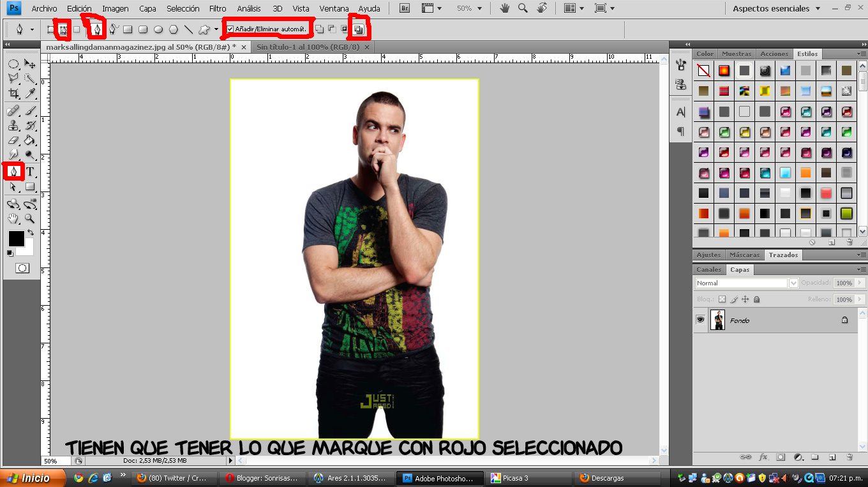Click the Freeform Pen option icon
Image resolution: width=868 pixels, height=487 pixels.
point(113,29)
